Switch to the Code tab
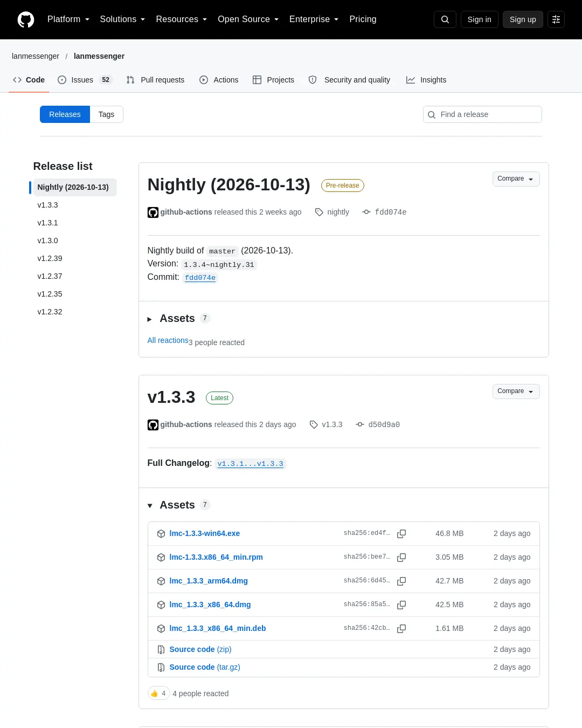This screenshot has height=728, width=582. pos(29,80)
